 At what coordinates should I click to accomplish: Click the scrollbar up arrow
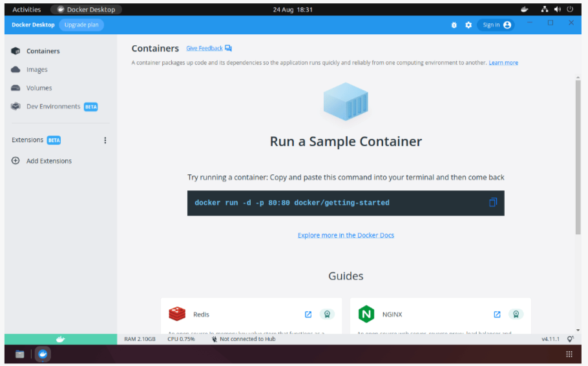(578, 77)
